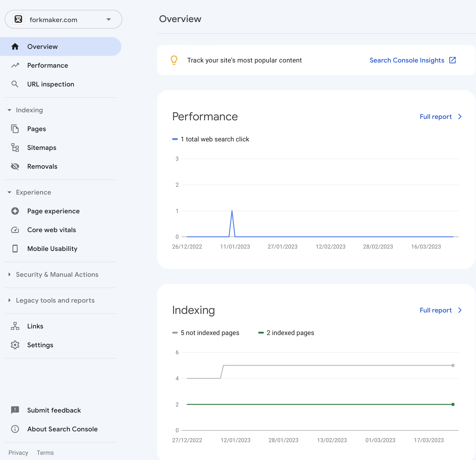Open the Page experience report
Image resolution: width=476 pixels, height=460 pixels.
[x=53, y=211]
